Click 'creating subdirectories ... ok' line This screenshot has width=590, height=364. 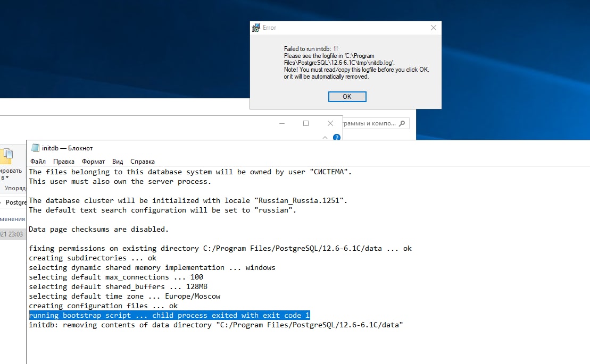(93, 258)
